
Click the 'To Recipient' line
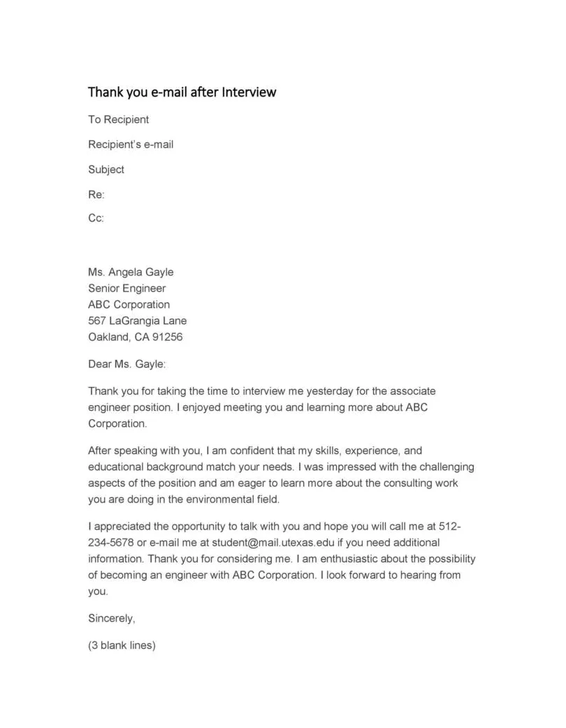tap(118, 119)
